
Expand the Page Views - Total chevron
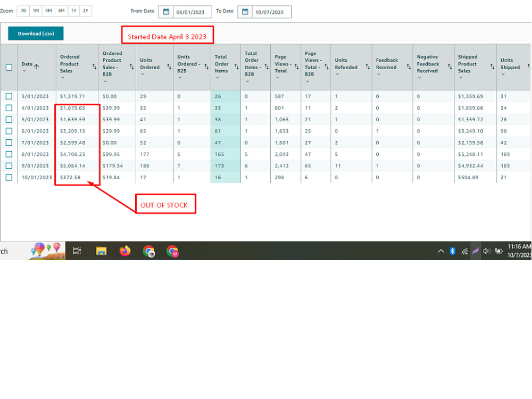pyautogui.click(x=277, y=78)
